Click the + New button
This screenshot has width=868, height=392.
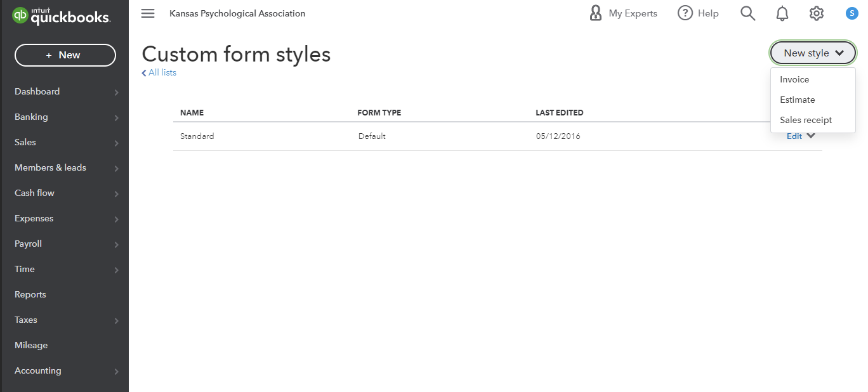65,55
